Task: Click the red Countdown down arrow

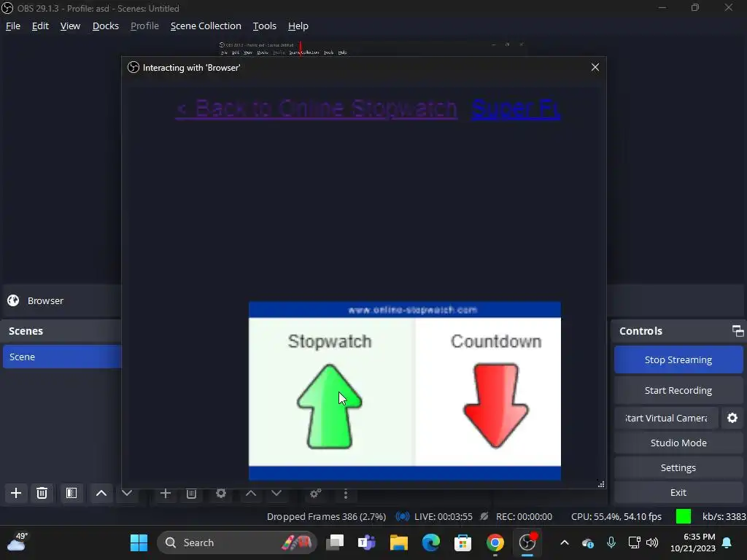Action: [495, 405]
